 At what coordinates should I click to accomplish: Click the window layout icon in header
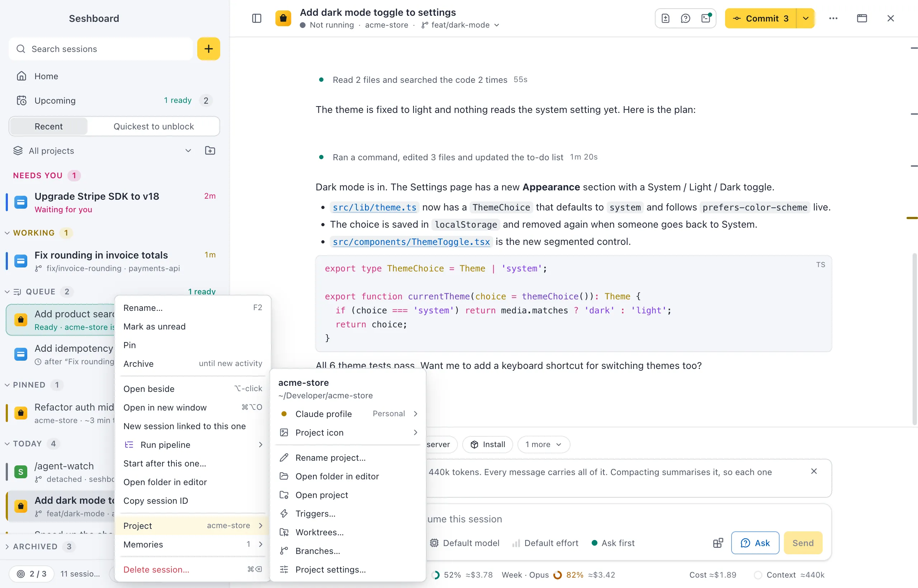(862, 18)
